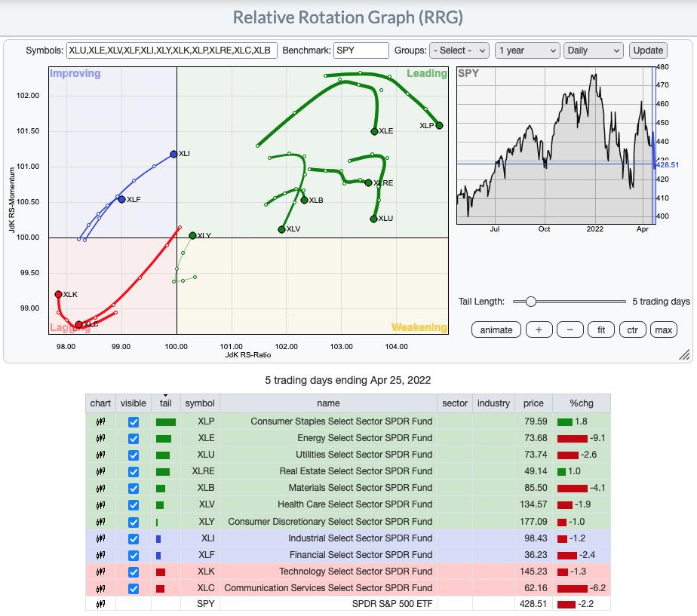
Task: Open the chart icon for XLF row
Action: [x=100, y=555]
